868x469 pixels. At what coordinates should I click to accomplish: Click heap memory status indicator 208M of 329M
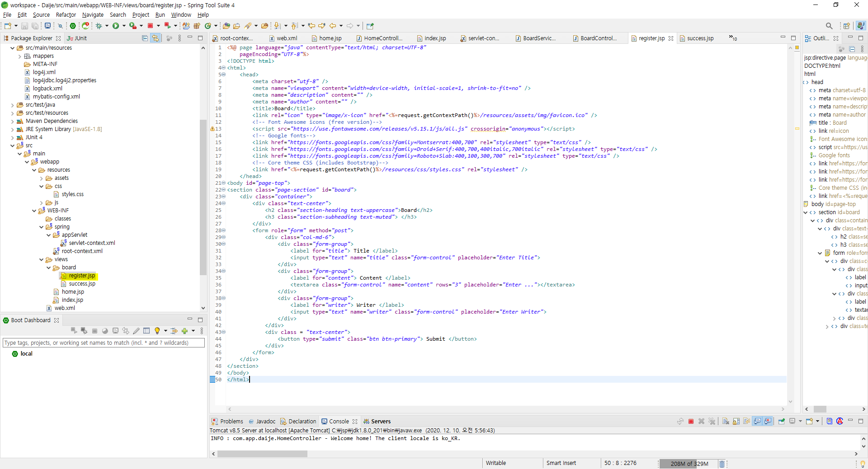689,464
